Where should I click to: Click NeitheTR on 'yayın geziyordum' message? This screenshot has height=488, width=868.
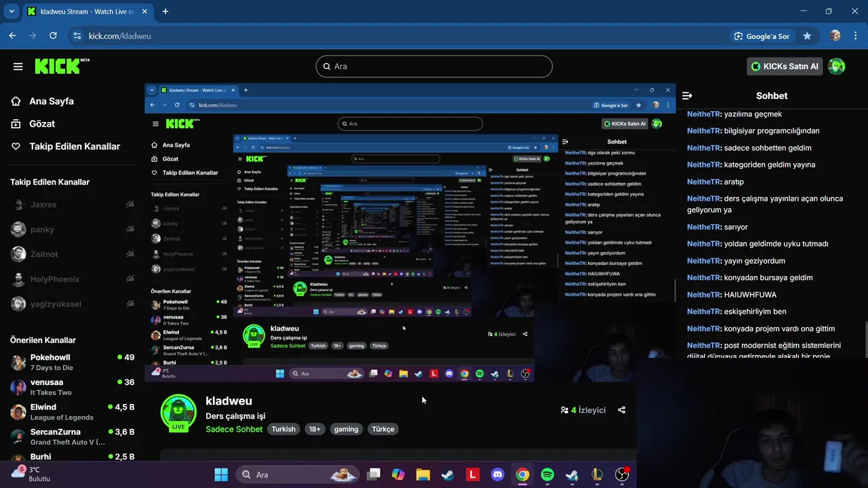703,261
